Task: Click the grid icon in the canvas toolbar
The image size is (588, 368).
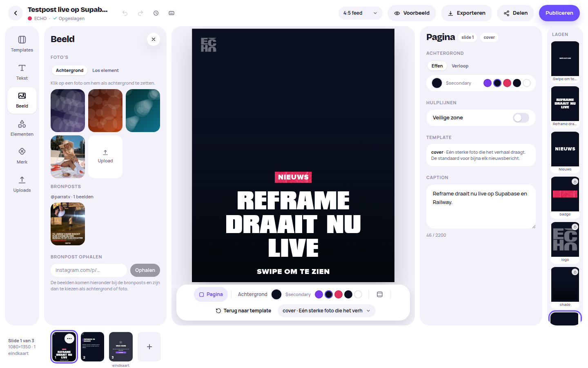Action: point(380,294)
